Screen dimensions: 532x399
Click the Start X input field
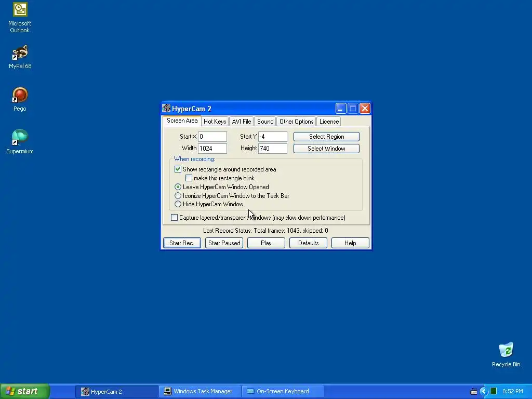[x=212, y=137]
